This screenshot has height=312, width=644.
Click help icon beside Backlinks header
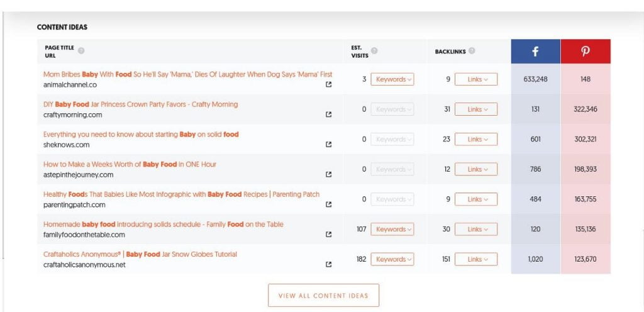coord(472,51)
